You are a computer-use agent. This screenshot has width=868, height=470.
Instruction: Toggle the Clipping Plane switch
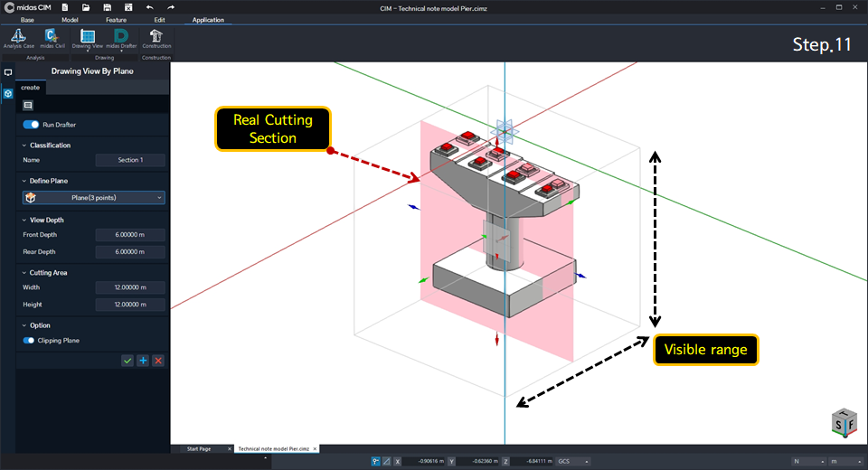pyautogui.click(x=29, y=341)
